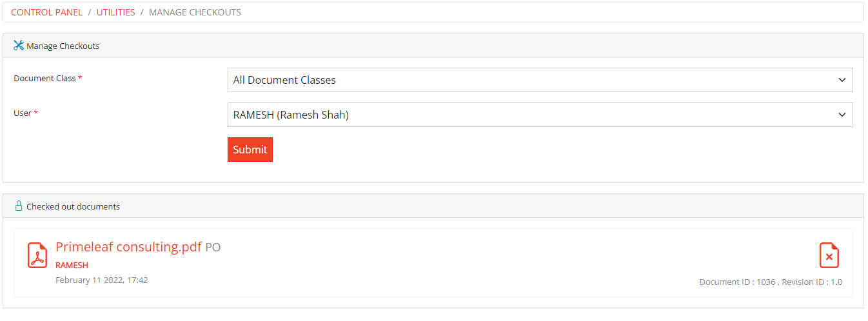This screenshot has width=868, height=321.
Task: Click the Document Class field label
Action: point(44,78)
